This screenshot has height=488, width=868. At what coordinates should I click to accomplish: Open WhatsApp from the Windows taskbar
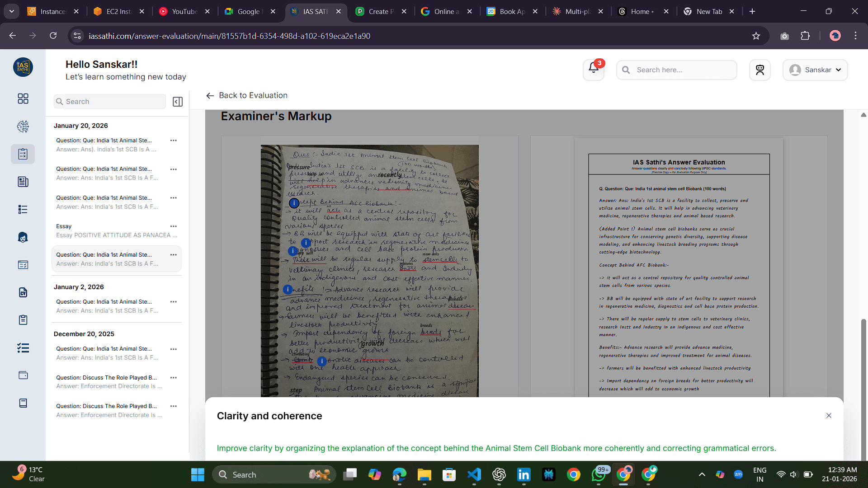(598, 475)
